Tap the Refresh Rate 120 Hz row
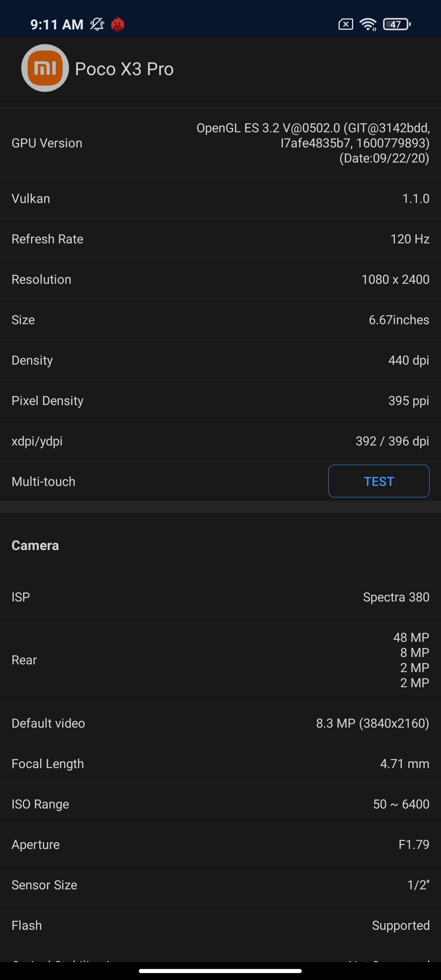The height and width of the screenshot is (980, 441). click(x=220, y=239)
